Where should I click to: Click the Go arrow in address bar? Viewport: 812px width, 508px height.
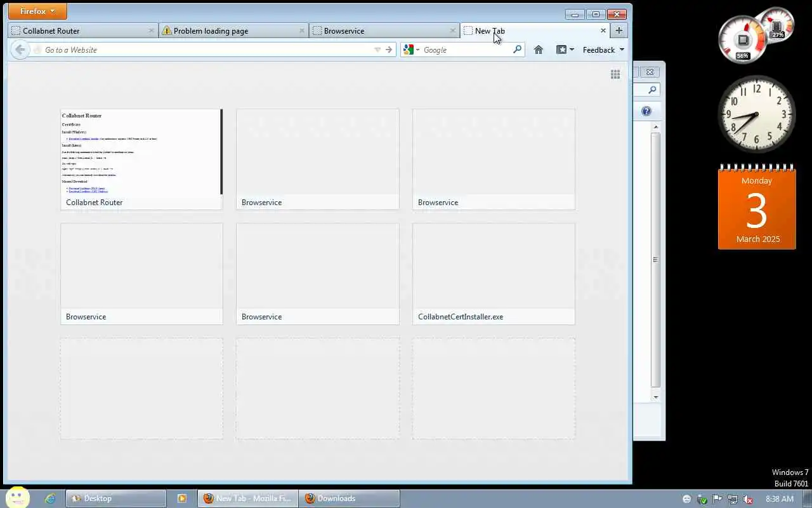[x=389, y=50]
